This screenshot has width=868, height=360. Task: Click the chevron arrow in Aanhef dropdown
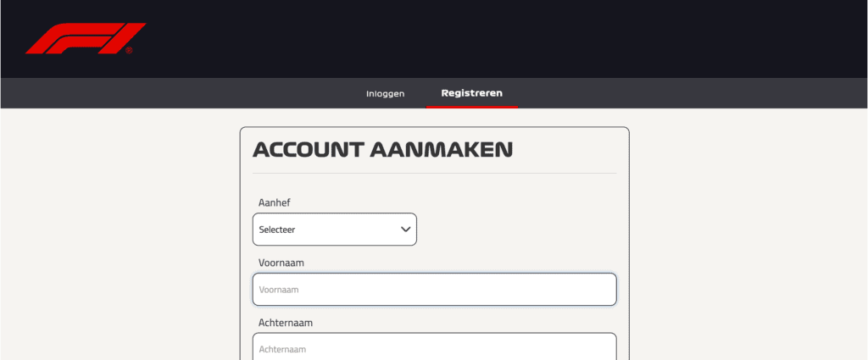(x=405, y=229)
